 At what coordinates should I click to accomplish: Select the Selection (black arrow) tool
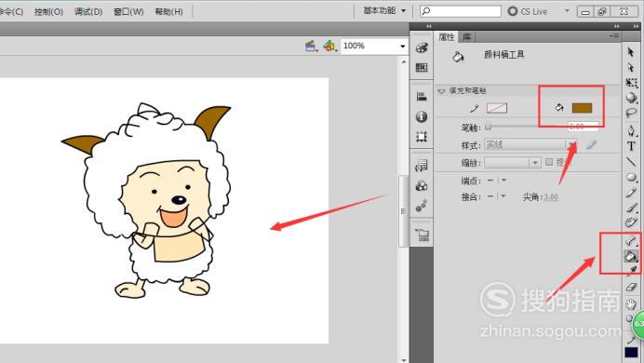pyautogui.click(x=631, y=52)
